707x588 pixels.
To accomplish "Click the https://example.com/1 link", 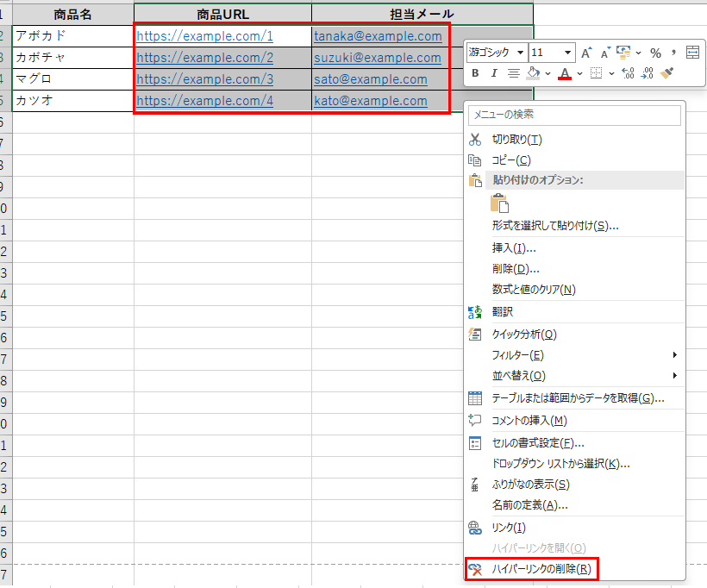I will (x=204, y=36).
